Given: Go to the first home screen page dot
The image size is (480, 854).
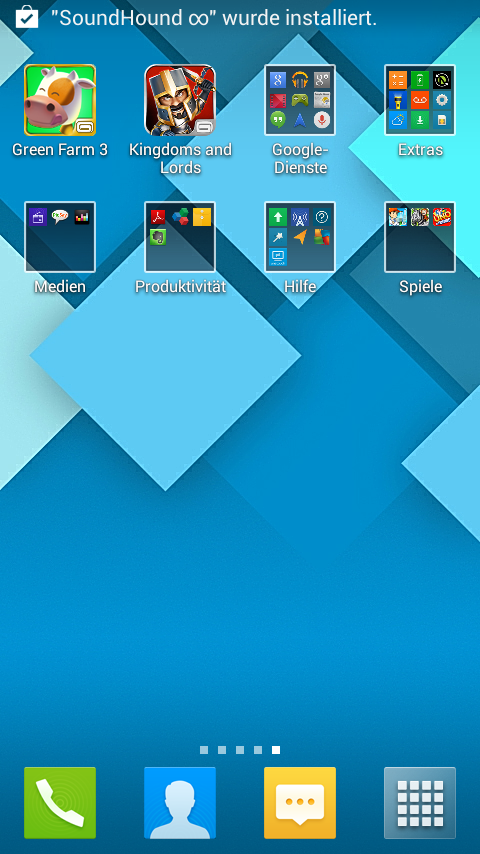Looking at the screenshot, I should 204,750.
